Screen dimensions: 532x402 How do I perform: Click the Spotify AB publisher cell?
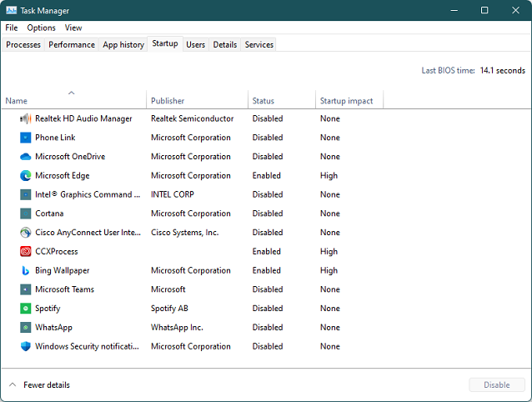pos(169,309)
